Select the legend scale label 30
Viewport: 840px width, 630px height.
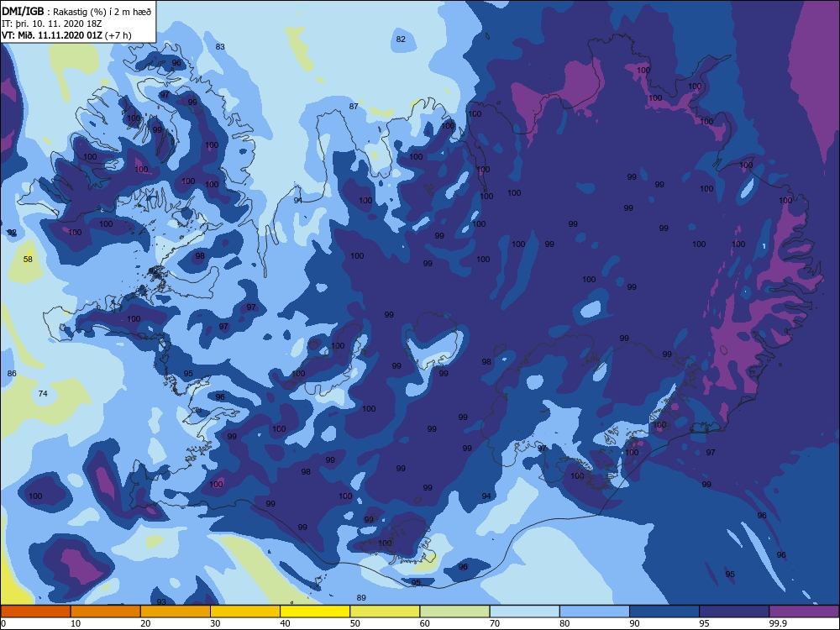(215, 623)
